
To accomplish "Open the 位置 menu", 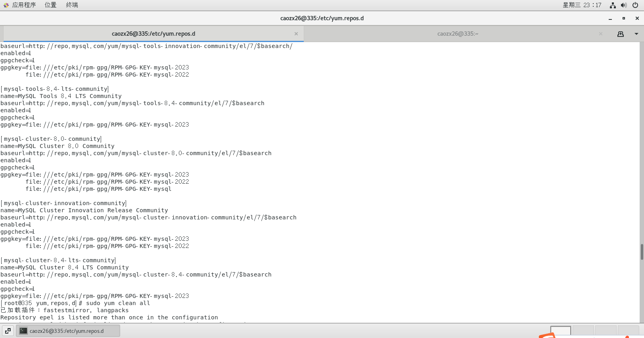I will point(50,5).
